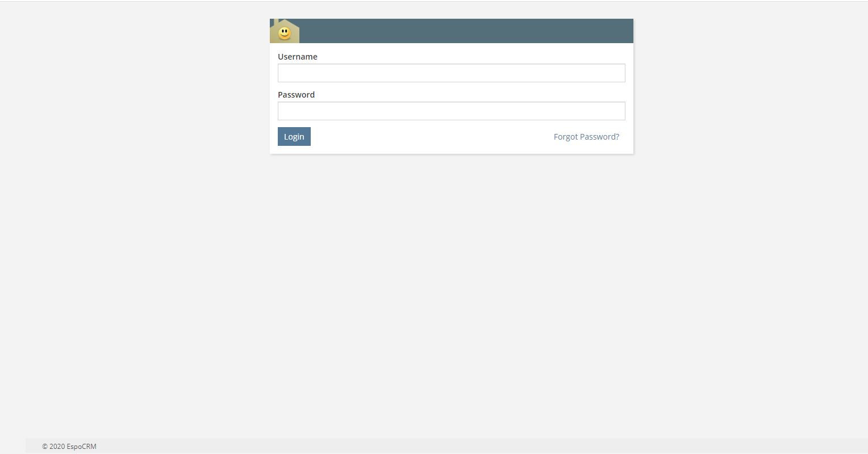Click the Login button
868x454 pixels.
294,137
